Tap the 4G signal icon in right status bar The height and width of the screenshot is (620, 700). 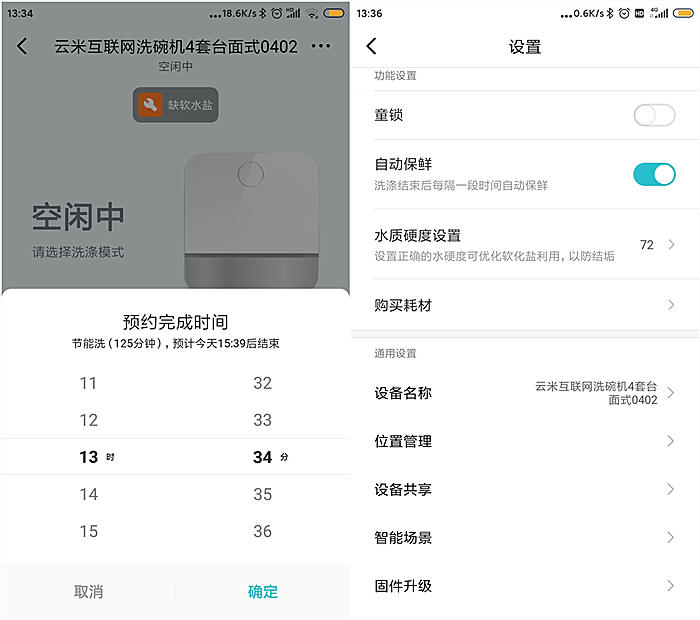click(x=659, y=13)
